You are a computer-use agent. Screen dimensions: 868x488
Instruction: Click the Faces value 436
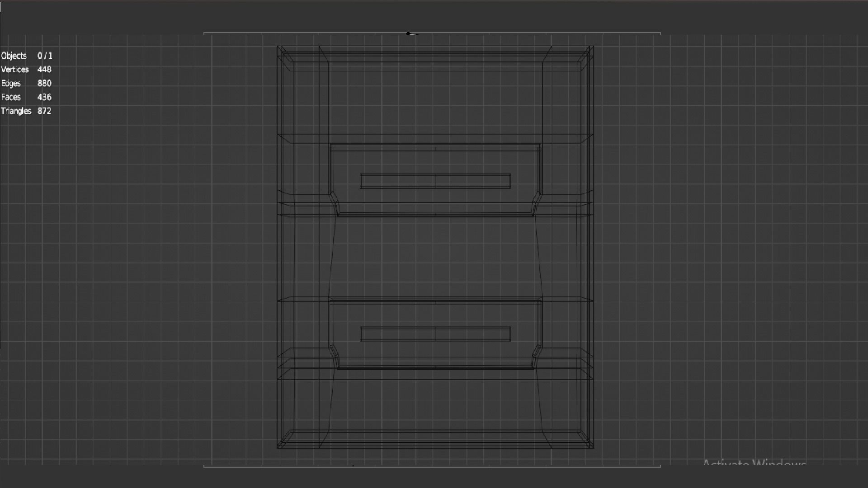pyautogui.click(x=44, y=97)
